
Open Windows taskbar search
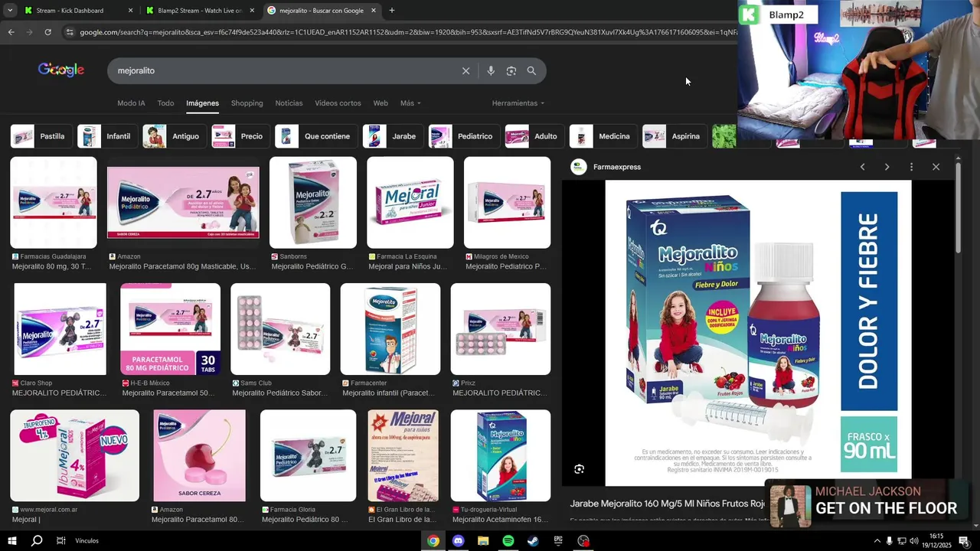point(37,541)
